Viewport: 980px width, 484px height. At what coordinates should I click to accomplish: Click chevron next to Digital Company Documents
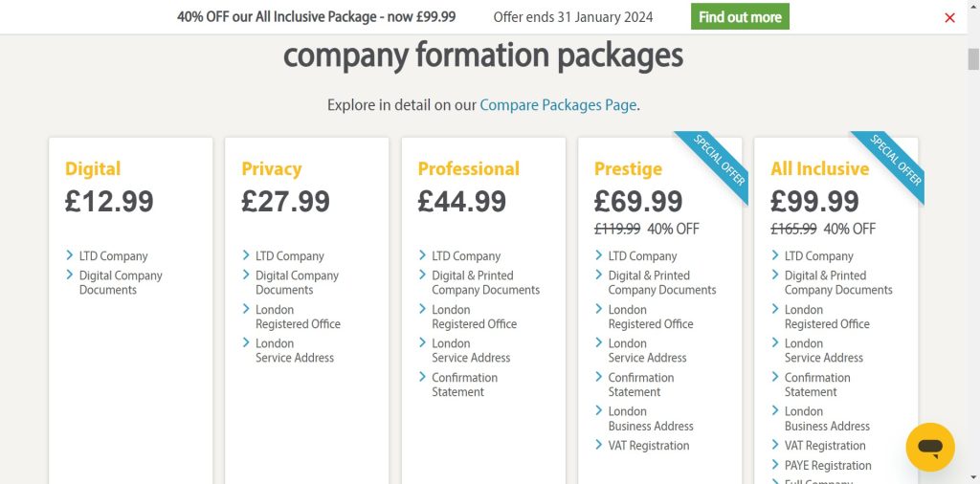coord(70,275)
